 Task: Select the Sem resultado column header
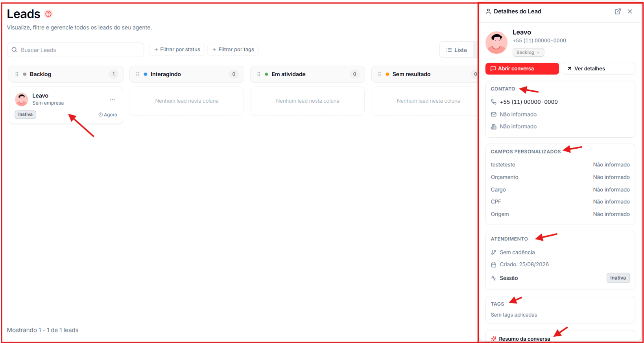click(425, 74)
